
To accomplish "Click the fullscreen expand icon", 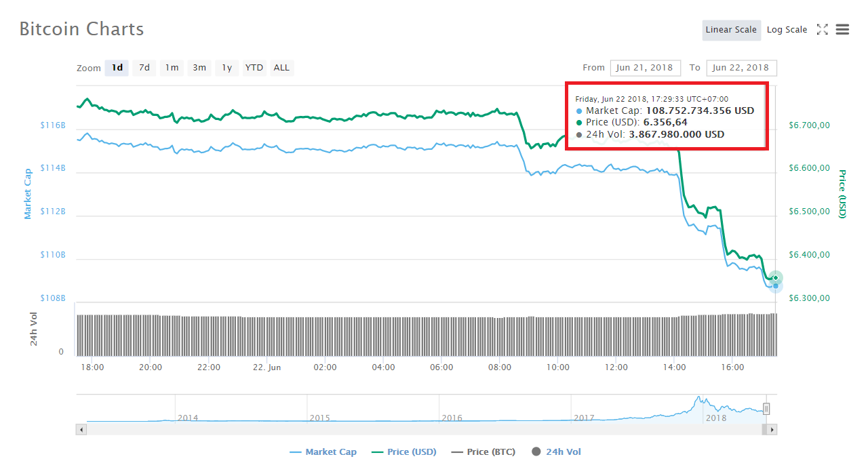I will [822, 29].
